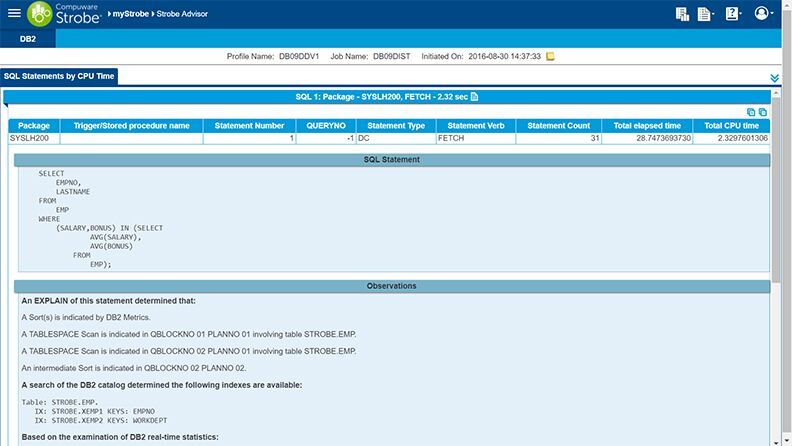Click the Initiated On timestamp
This screenshot has height=446, width=792.
coord(504,57)
